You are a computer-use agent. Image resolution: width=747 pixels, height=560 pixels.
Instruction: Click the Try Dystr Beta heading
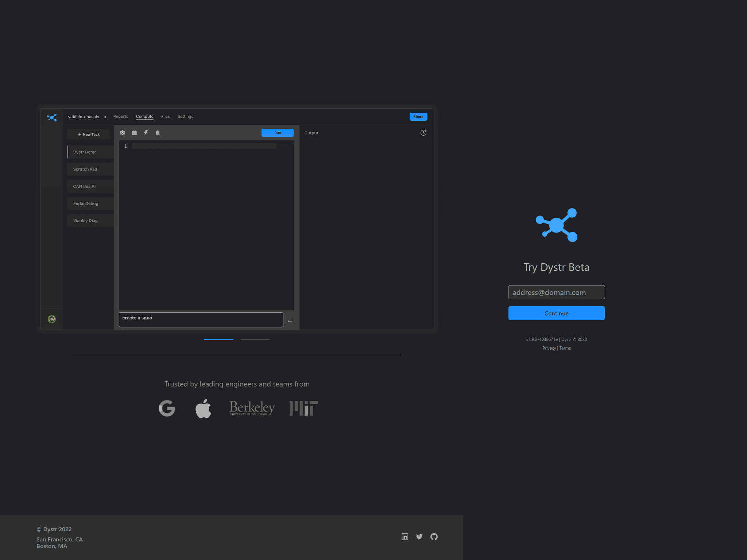557,267
